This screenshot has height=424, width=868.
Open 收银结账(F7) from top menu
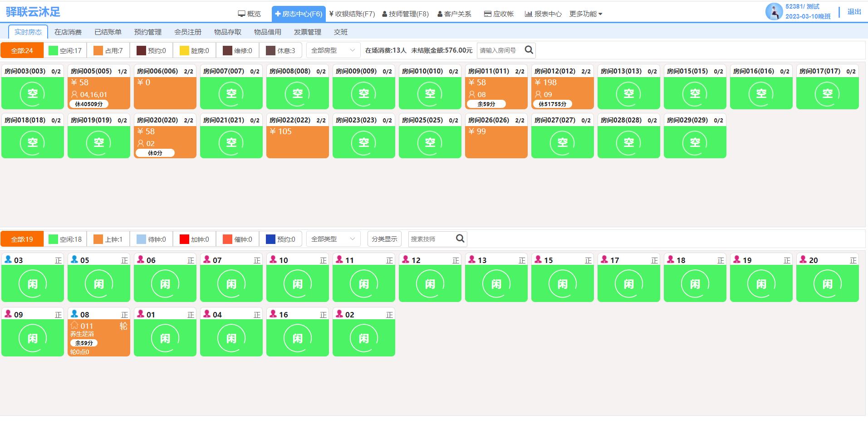click(x=352, y=14)
